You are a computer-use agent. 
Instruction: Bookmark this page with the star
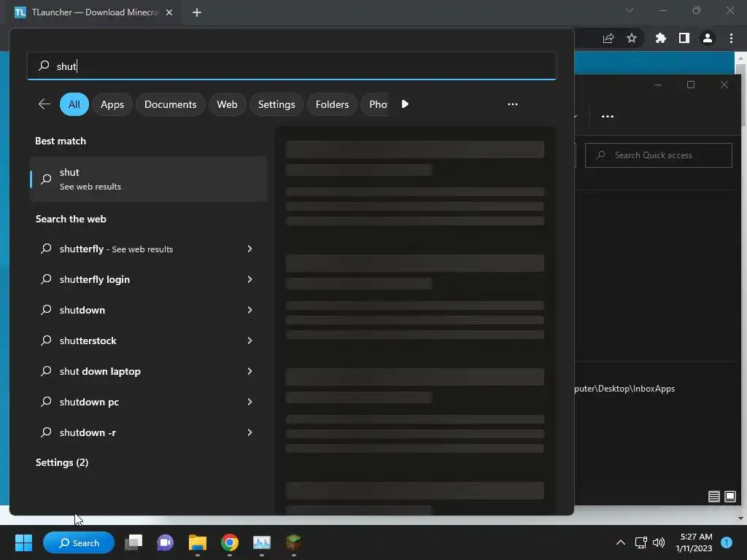coord(632,39)
